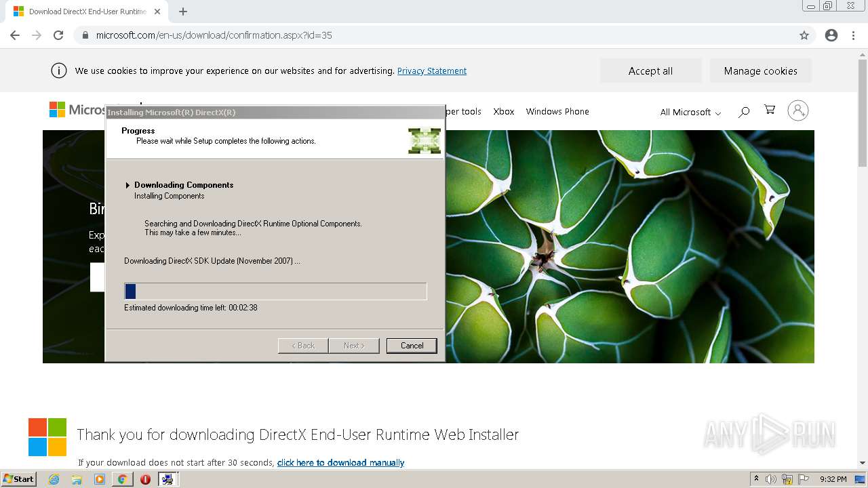The image size is (868, 488).
Task: Accept all cookies
Action: pyautogui.click(x=650, y=70)
